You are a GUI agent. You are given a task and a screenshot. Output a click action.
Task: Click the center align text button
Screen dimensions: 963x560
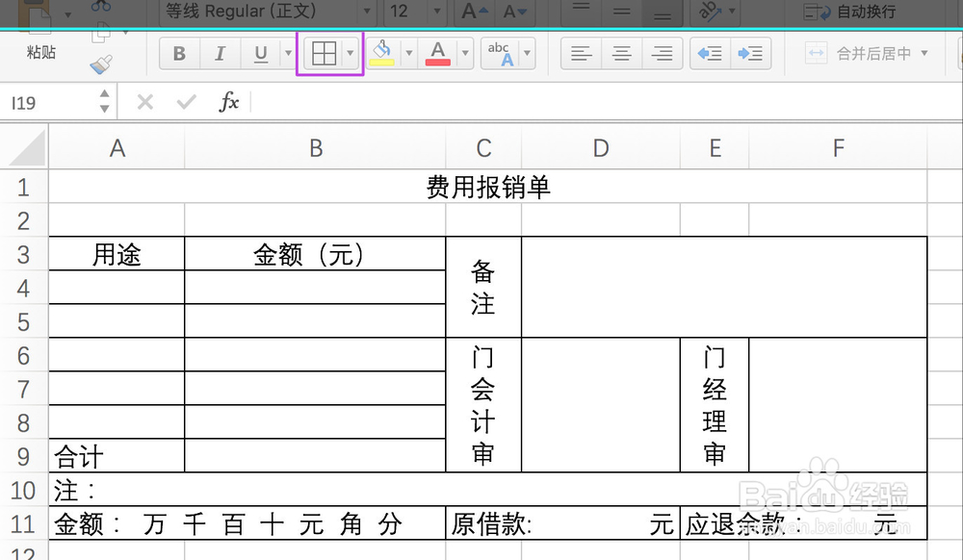[621, 53]
